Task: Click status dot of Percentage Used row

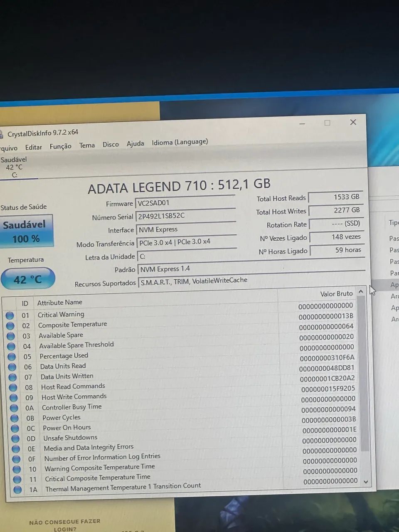Action: point(12,357)
